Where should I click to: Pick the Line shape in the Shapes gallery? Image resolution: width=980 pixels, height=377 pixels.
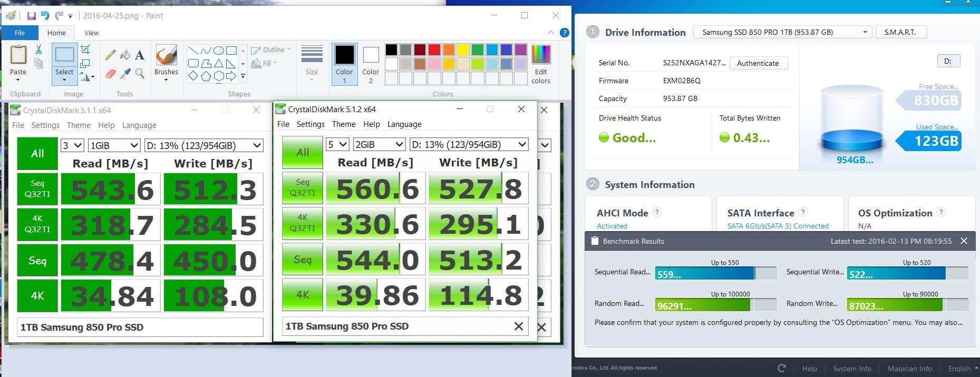click(193, 51)
